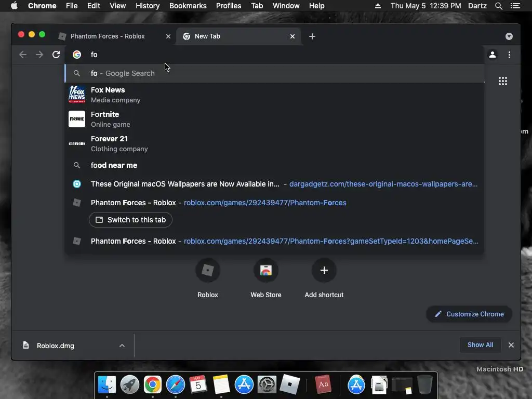Expand the tab search dropdown arrow
Image resolution: width=532 pixels, height=399 pixels.
click(509, 36)
